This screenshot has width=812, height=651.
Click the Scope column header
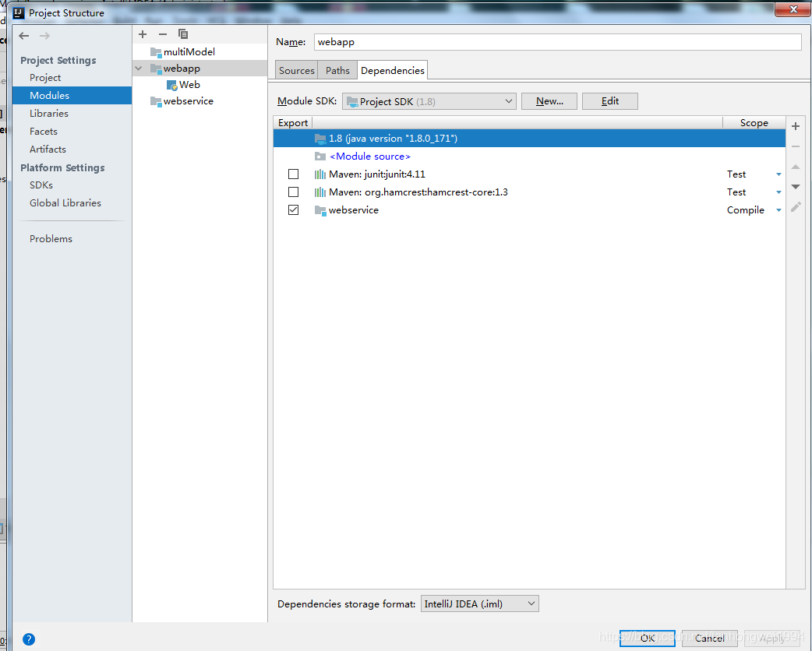(x=754, y=122)
